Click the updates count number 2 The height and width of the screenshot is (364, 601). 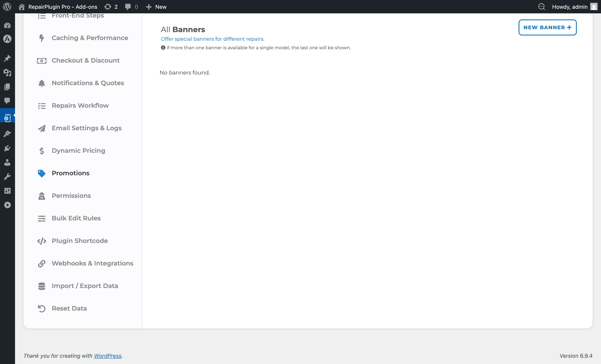(116, 7)
